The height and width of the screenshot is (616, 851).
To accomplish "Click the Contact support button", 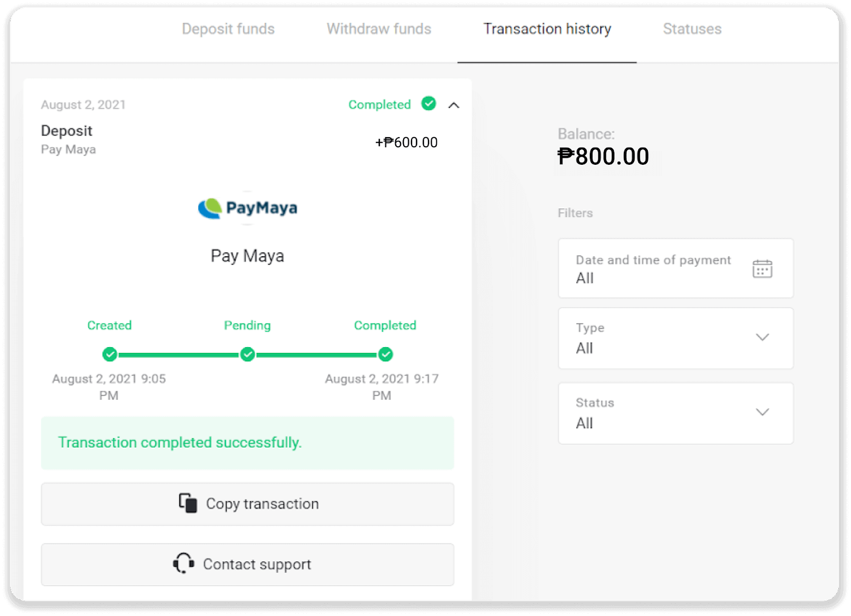I will tap(247, 564).
